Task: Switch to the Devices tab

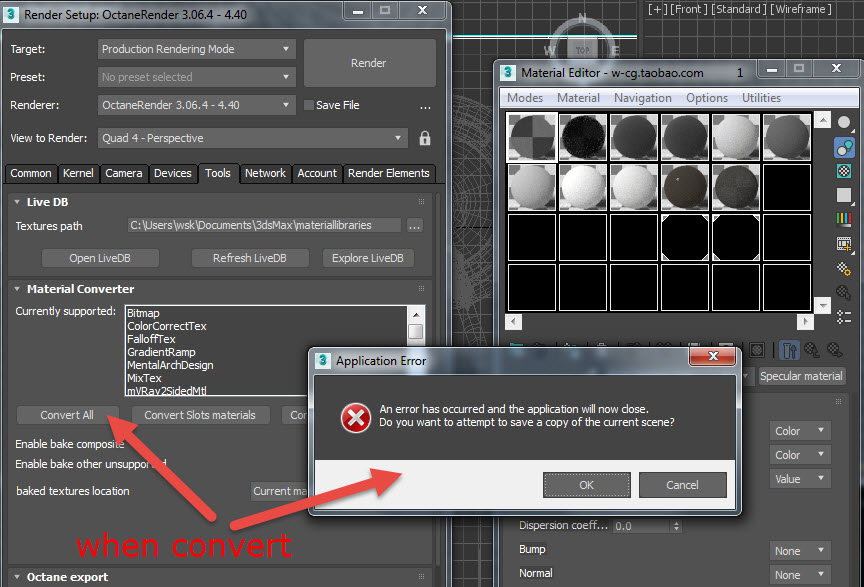Action: coord(172,173)
